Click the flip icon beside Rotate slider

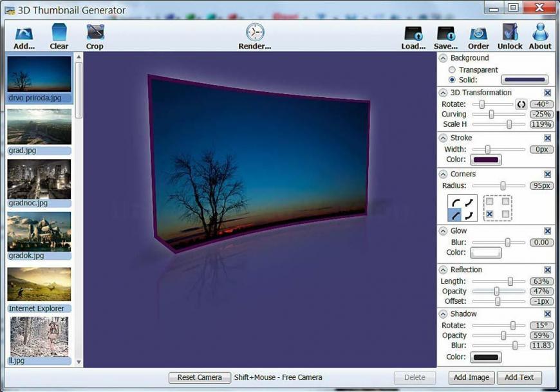pos(521,104)
